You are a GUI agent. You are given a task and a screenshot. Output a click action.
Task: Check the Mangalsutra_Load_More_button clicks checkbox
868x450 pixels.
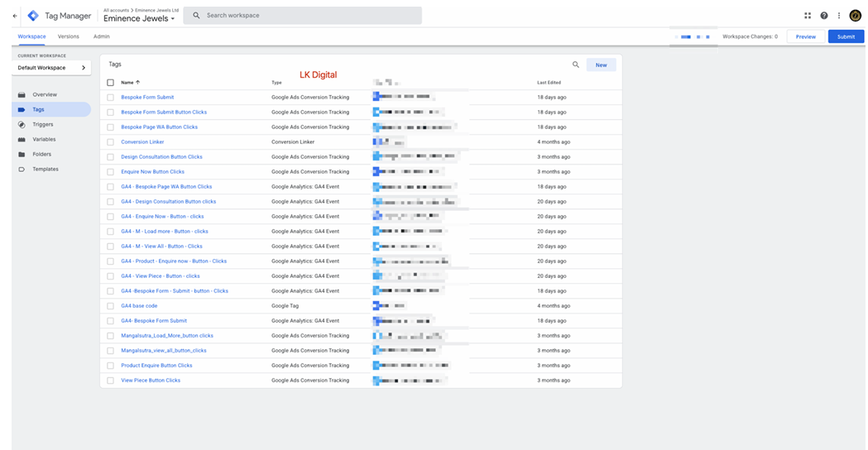110,336
